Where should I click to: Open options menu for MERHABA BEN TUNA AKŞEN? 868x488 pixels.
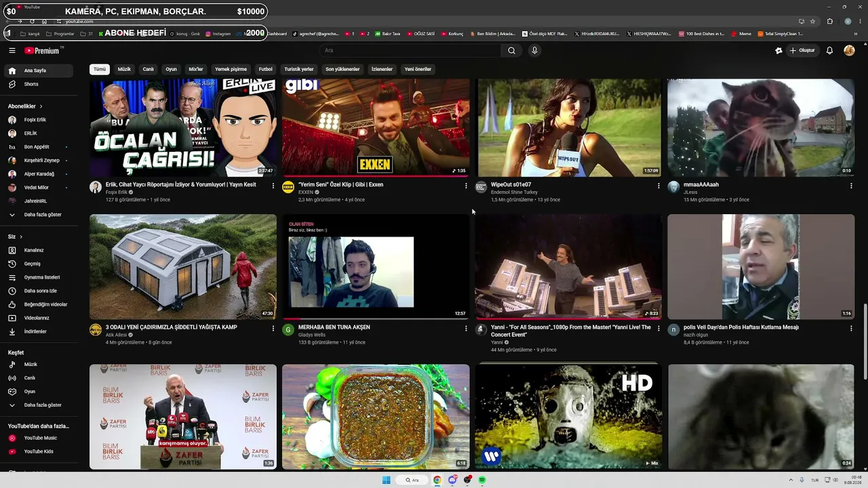coord(466,329)
